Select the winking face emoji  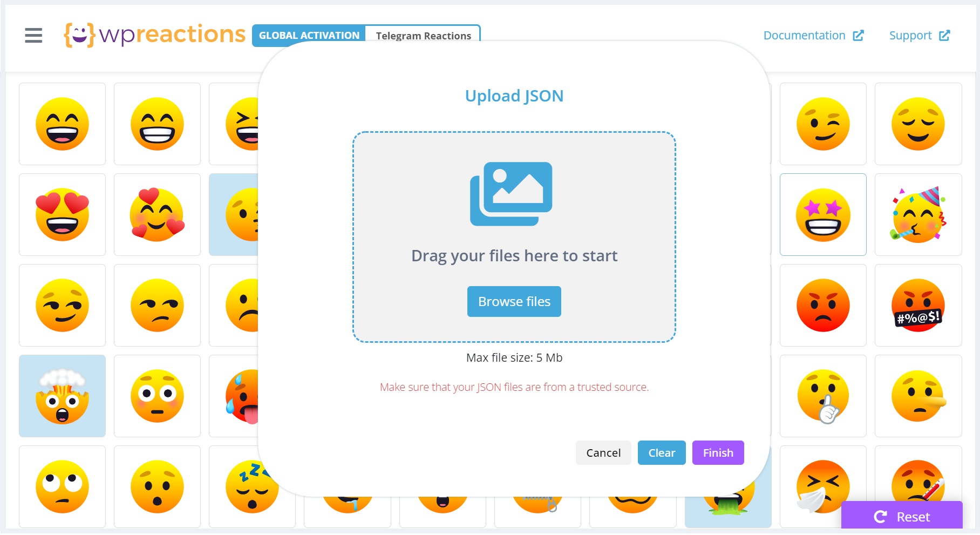[822, 124]
